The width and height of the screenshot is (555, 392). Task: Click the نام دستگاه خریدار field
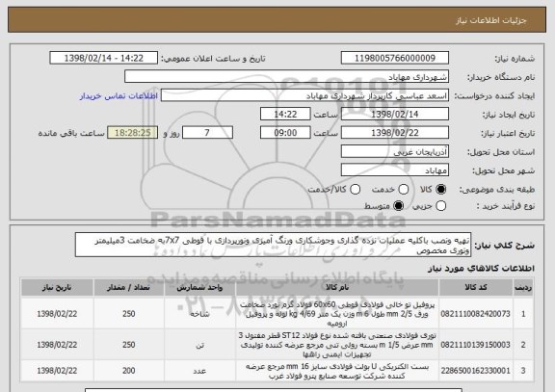pyautogui.click(x=287, y=77)
